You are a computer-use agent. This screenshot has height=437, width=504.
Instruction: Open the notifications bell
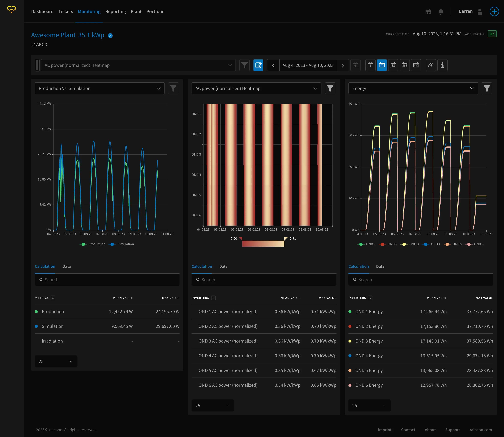click(x=441, y=12)
